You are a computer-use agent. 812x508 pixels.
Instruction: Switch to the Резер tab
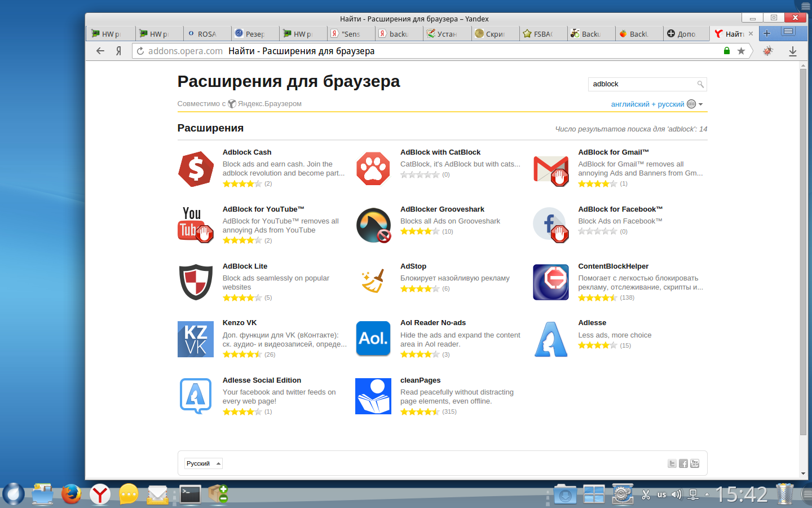point(255,34)
